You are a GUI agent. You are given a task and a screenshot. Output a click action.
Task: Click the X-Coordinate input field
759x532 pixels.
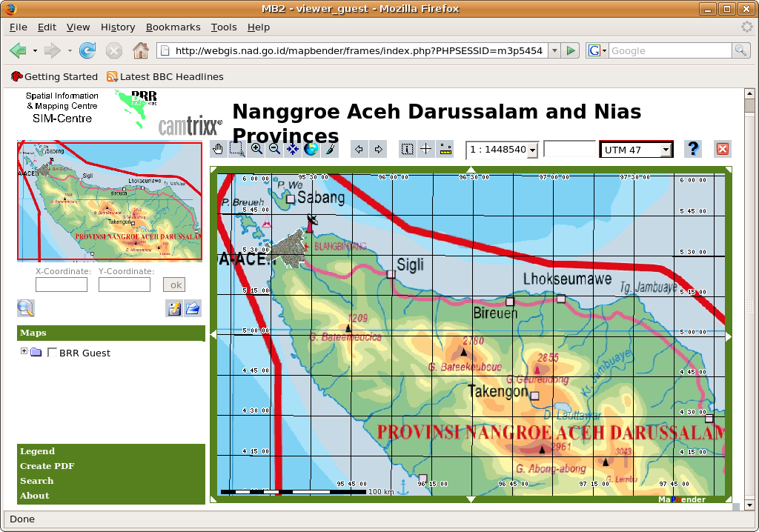(x=62, y=285)
